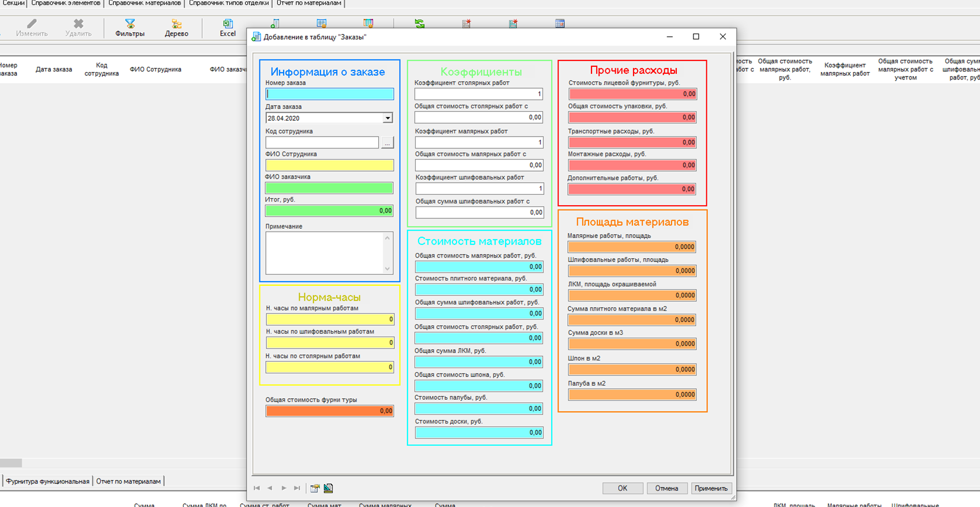
Task: Export table via the Excel icon
Action: 228,24
